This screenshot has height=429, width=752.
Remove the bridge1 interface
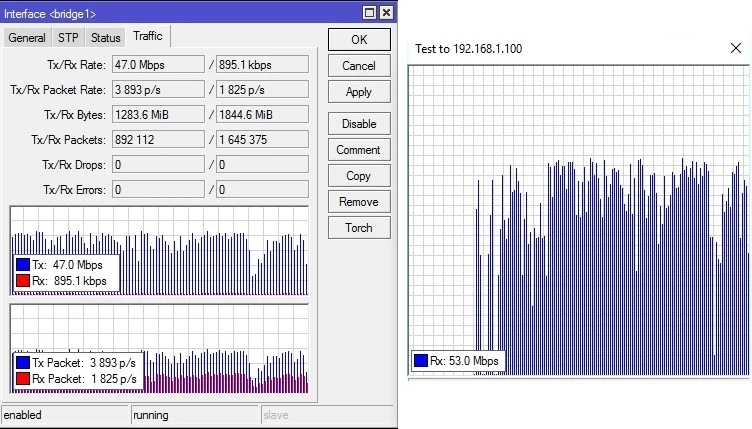(x=358, y=202)
